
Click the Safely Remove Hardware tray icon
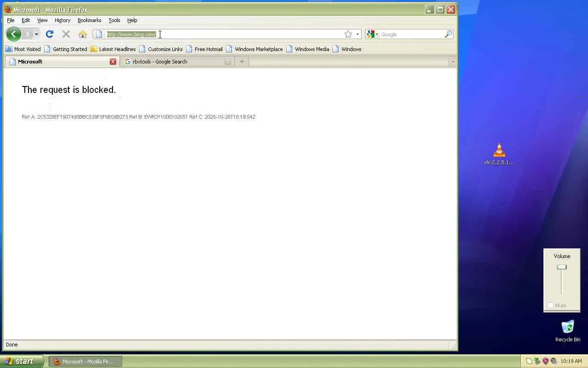(x=537, y=361)
